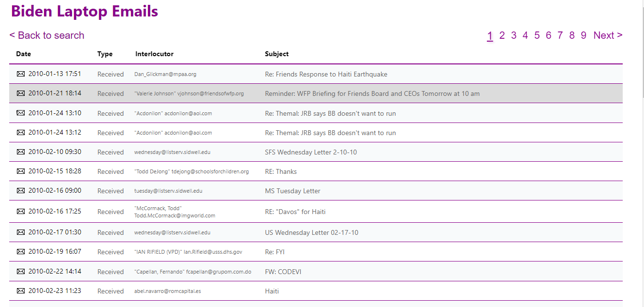Click the Type column header
Viewport: 644px width, 307px height.
(105, 54)
